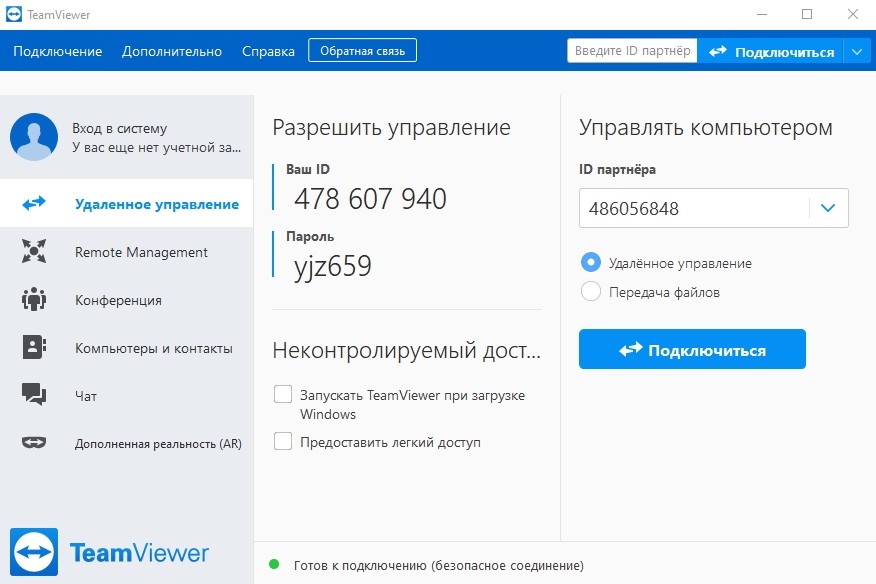Click the large blue Подключиться button

click(692, 350)
